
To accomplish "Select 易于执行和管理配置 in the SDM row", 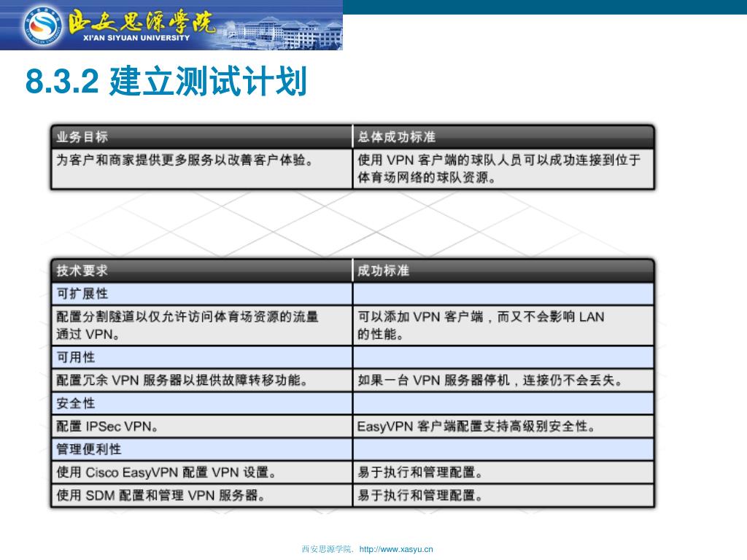I will (x=503, y=495).
